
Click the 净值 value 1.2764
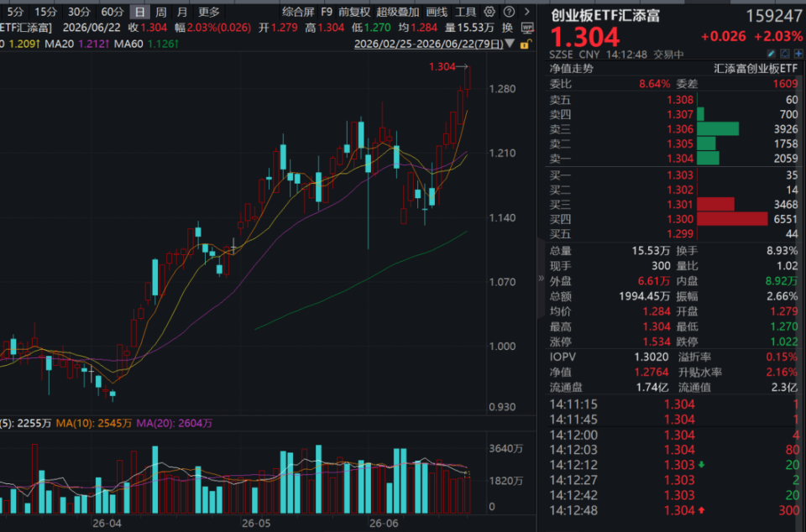click(652, 373)
